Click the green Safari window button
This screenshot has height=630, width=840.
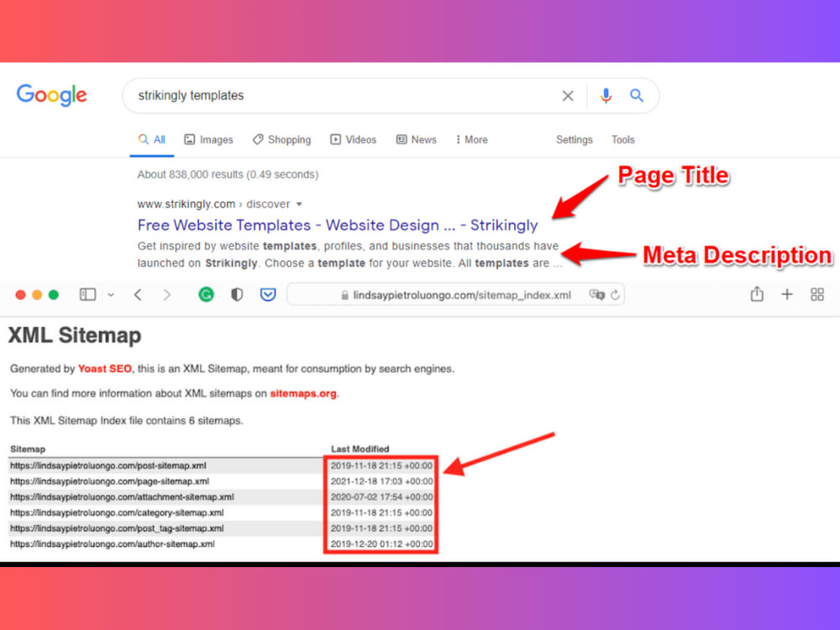click(x=54, y=295)
